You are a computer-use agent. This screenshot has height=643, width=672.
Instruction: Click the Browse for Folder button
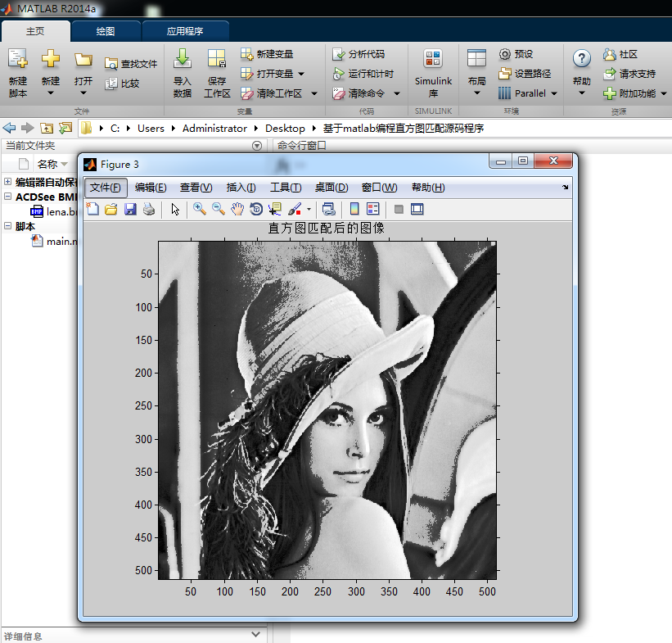[x=65, y=128]
